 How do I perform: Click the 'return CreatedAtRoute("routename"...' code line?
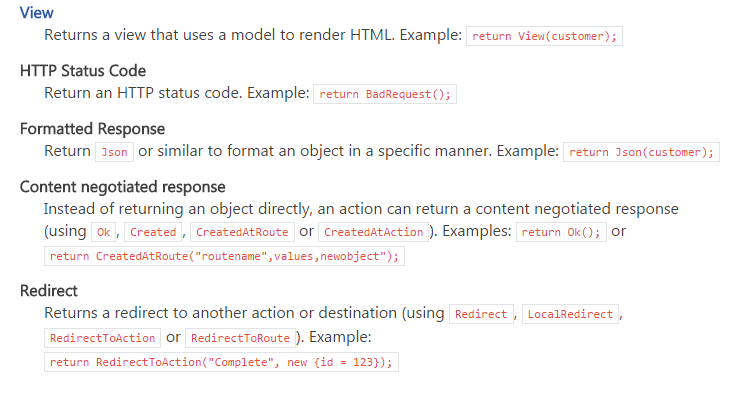coord(224,256)
